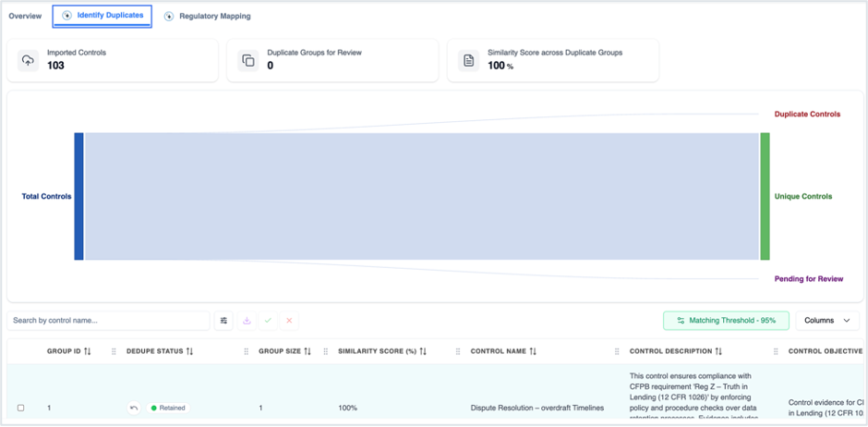The width and height of the screenshot is (868, 427).
Task: Sort by Control Description column
Action: tap(718, 351)
